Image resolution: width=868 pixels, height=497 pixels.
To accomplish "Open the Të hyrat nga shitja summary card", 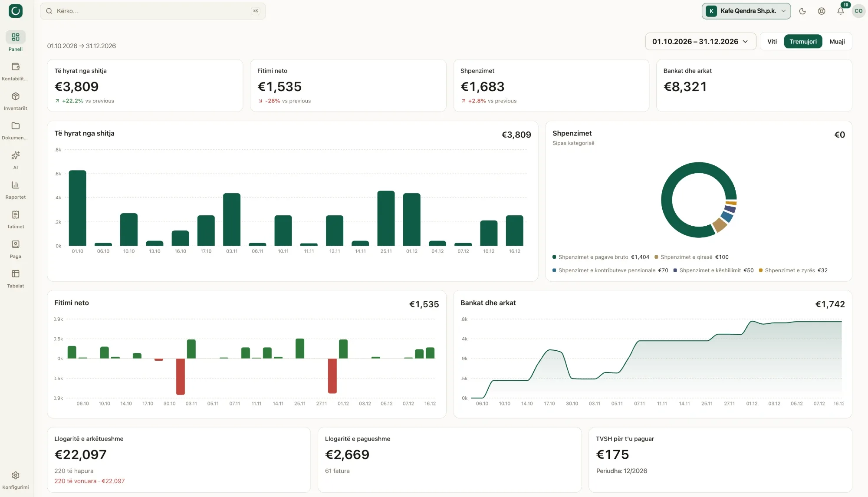I will (145, 86).
